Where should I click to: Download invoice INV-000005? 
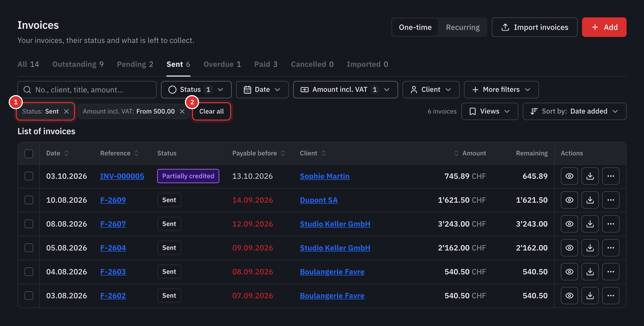590,176
